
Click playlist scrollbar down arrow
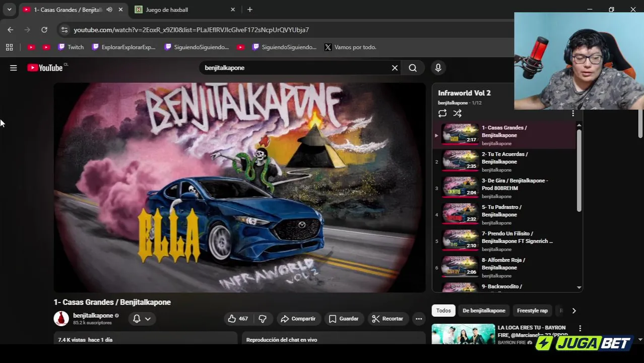click(579, 287)
